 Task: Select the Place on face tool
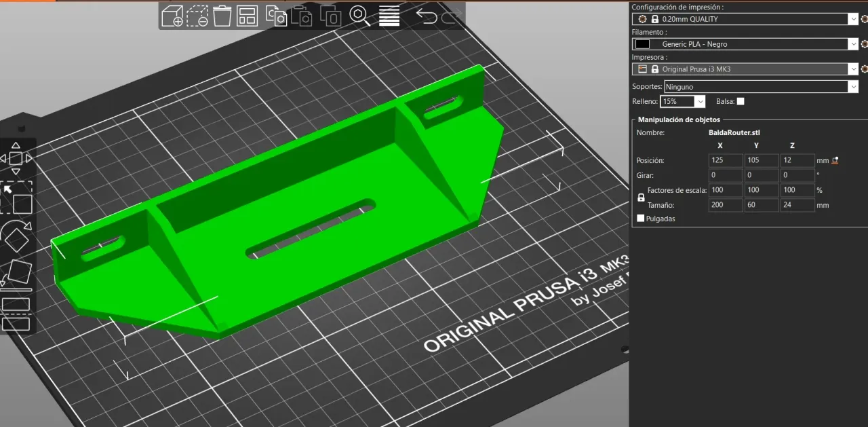click(x=17, y=275)
